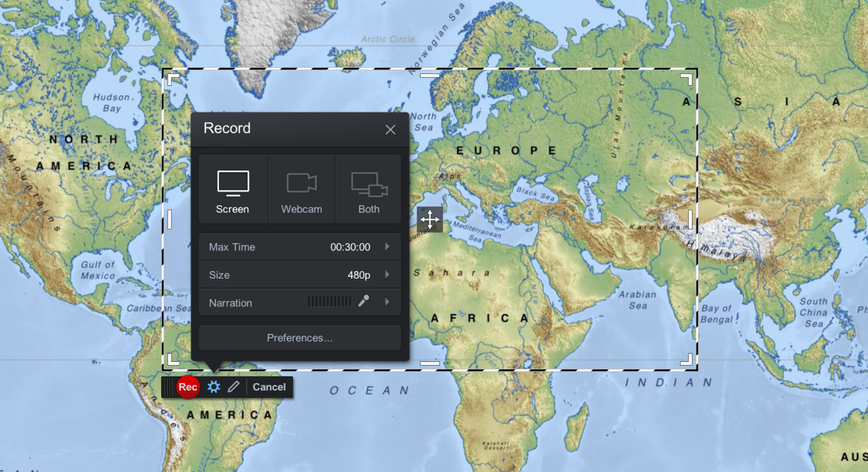Grab the top-left corner handle of the capture frame
868x472 pixels.
(x=173, y=80)
